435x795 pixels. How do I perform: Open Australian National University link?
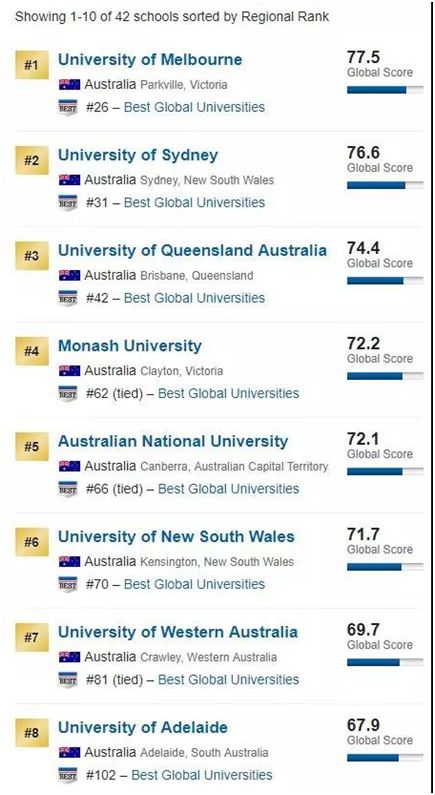(x=173, y=441)
